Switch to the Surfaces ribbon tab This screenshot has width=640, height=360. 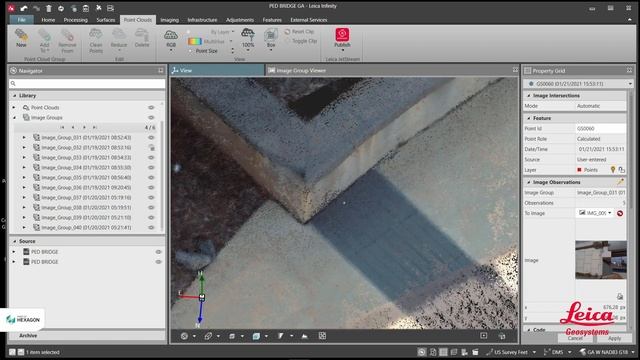pyautogui.click(x=105, y=20)
